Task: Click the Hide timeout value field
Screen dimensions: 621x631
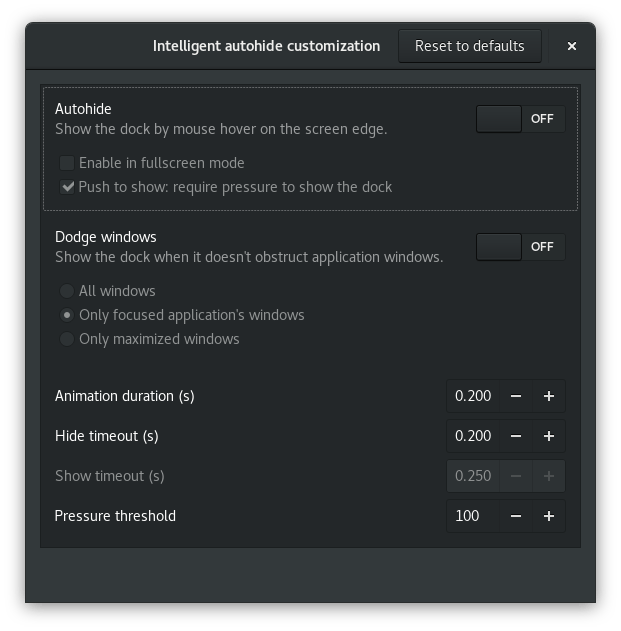Action: (473, 436)
